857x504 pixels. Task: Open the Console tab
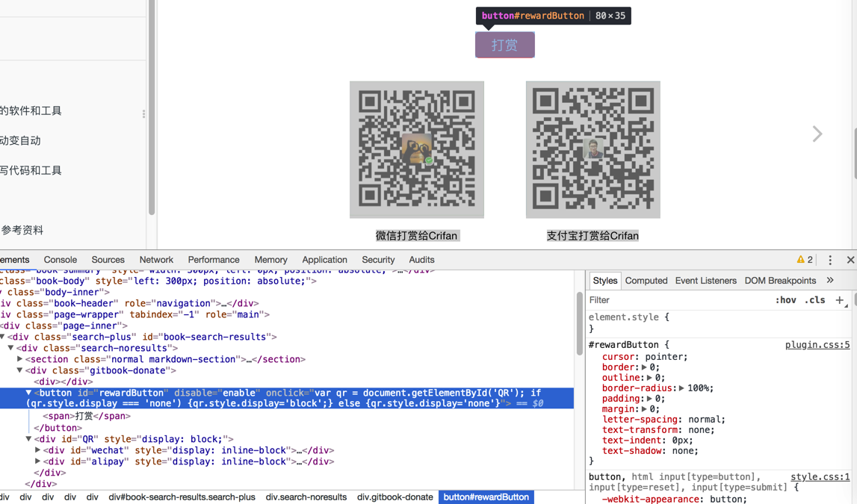click(x=60, y=260)
